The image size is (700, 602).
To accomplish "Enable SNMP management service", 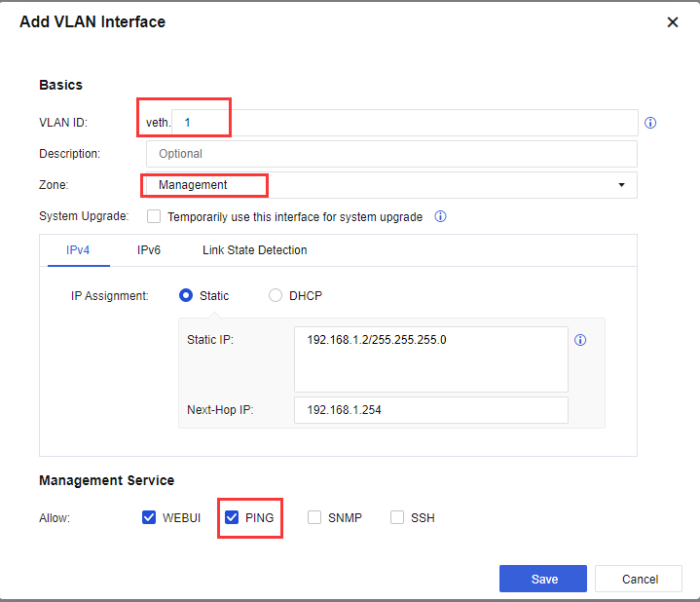I will [x=314, y=517].
